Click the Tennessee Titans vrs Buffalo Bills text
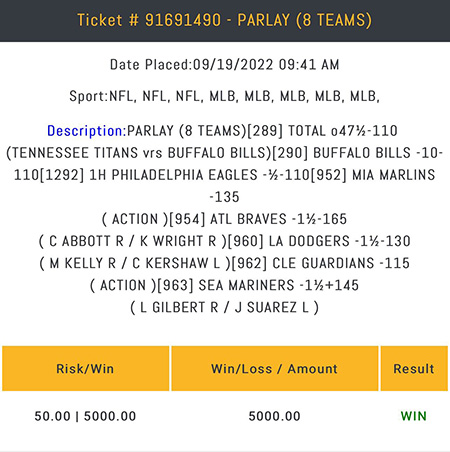Viewport: 450px width, 452px height. pyautogui.click(x=139, y=153)
